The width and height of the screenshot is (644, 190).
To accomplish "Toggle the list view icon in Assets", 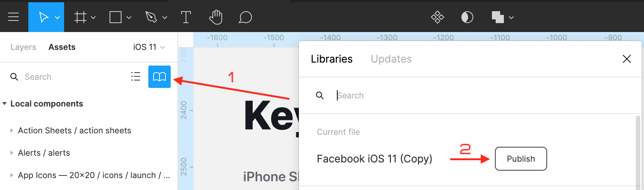I will point(136,77).
